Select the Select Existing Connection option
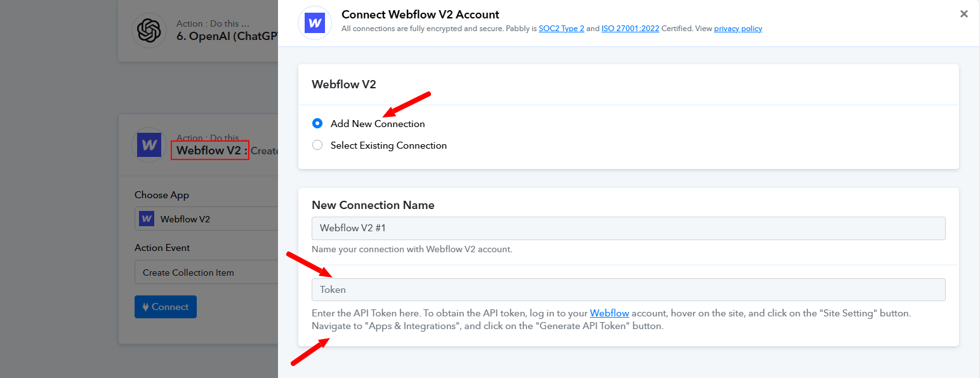This screenshot has width=980, height=378. (x=317, y=145)
